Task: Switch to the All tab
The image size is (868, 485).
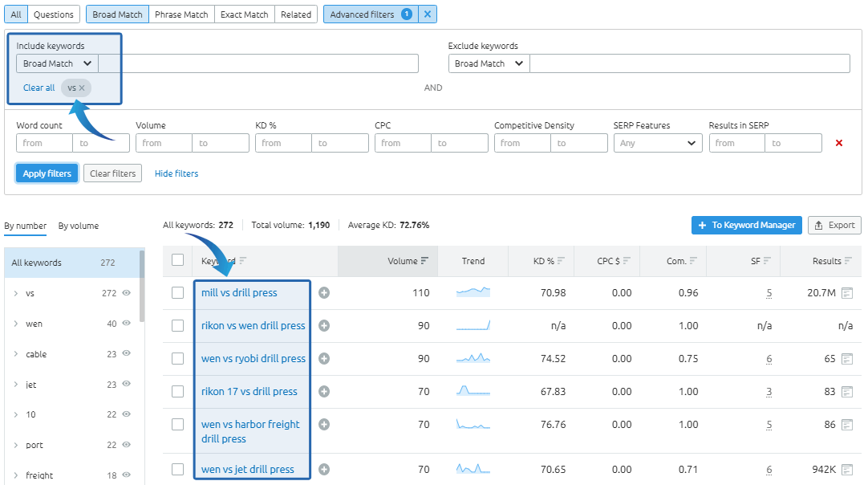Action: 16,14
